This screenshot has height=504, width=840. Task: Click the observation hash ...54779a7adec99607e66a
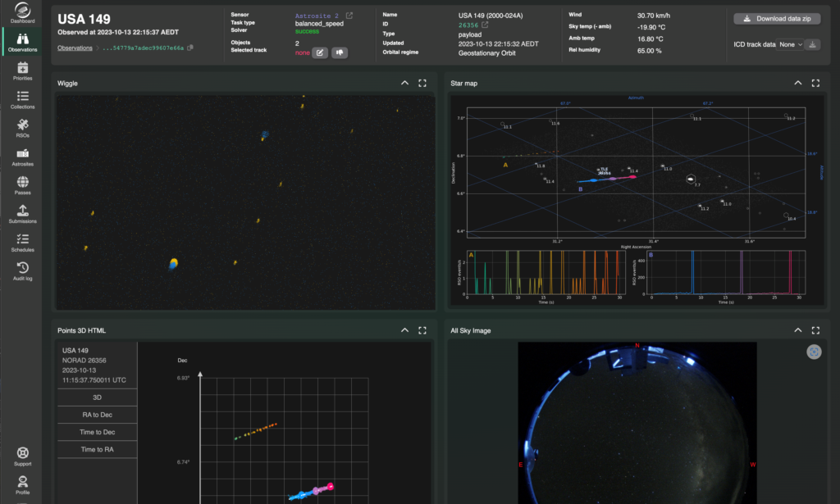coord(143,48)
